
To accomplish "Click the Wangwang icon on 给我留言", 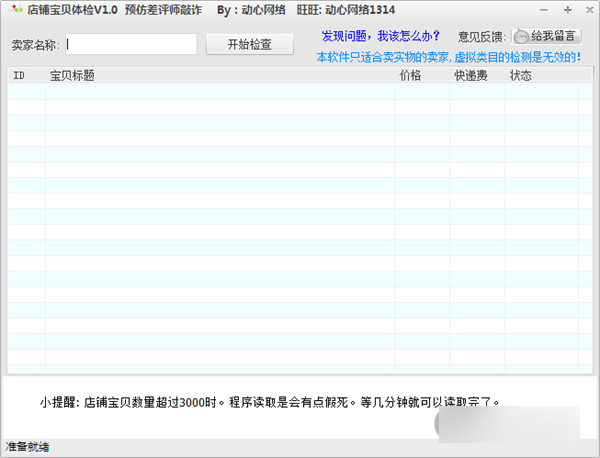I will point(522,36).
